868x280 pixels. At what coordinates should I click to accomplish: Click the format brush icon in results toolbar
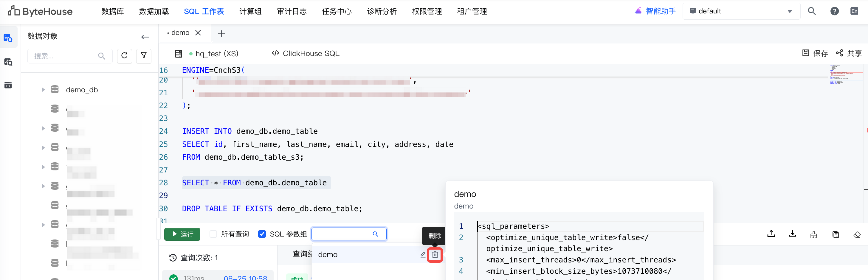point(814,234)
